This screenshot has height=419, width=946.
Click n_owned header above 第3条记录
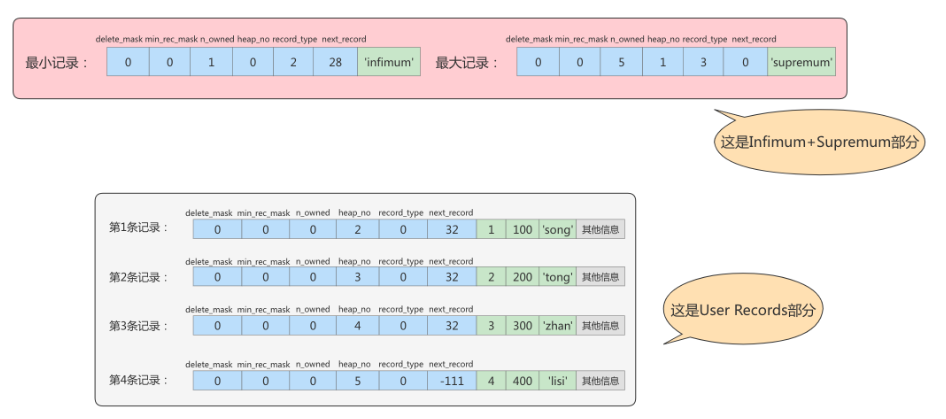pos(313,309)
